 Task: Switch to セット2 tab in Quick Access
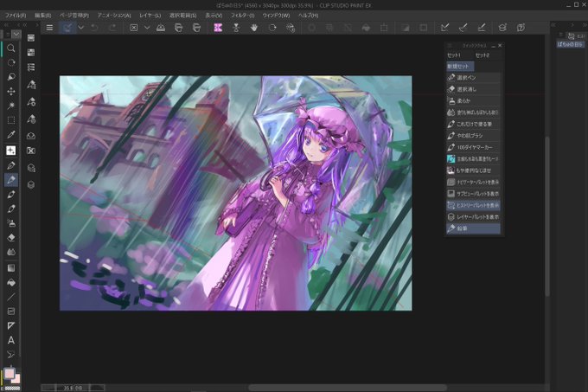point(483,55)
